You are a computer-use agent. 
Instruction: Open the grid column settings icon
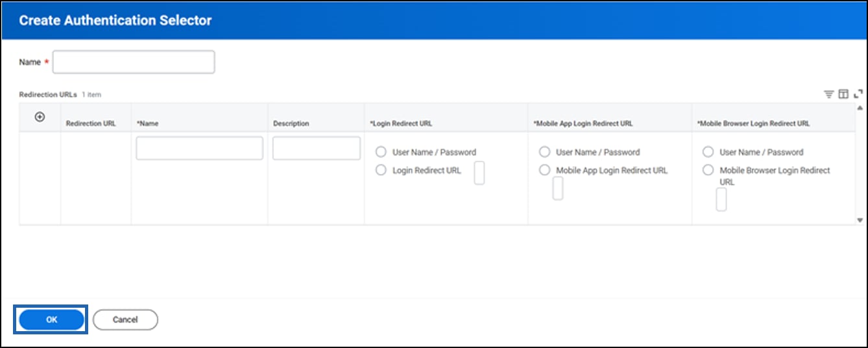click(843, 95)
